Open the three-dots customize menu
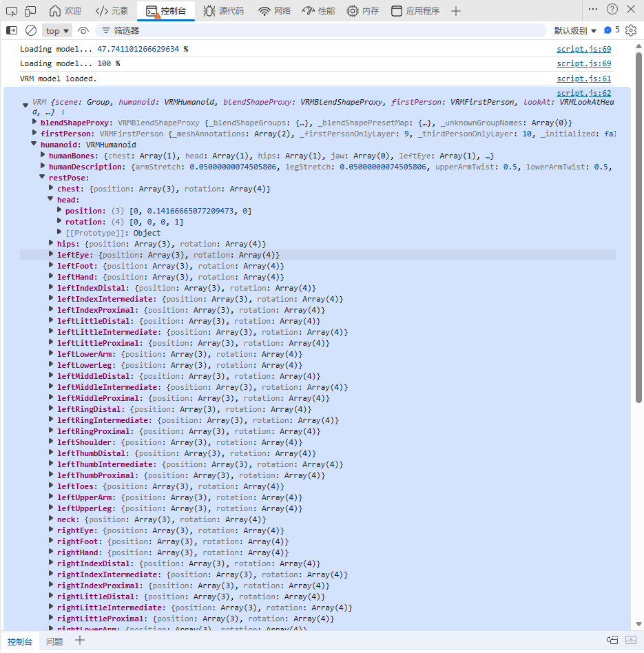This screenshot has height=653, width=644. coord(593,9)
